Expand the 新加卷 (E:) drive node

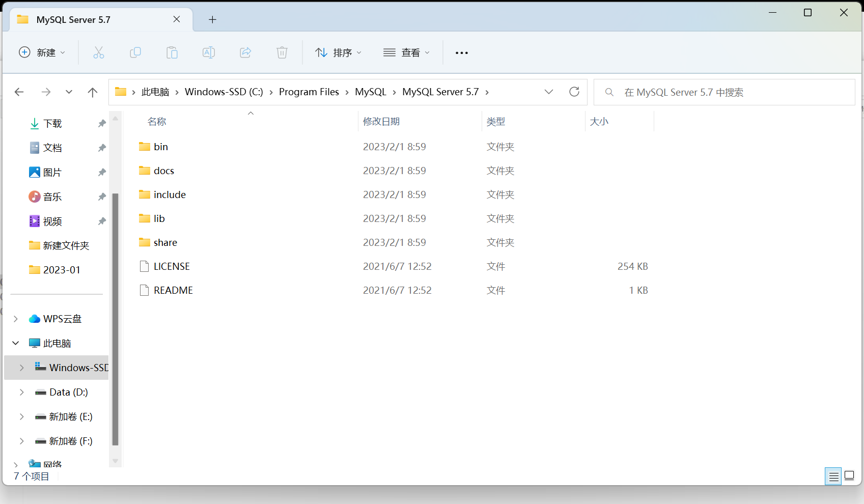click(22, 416)
